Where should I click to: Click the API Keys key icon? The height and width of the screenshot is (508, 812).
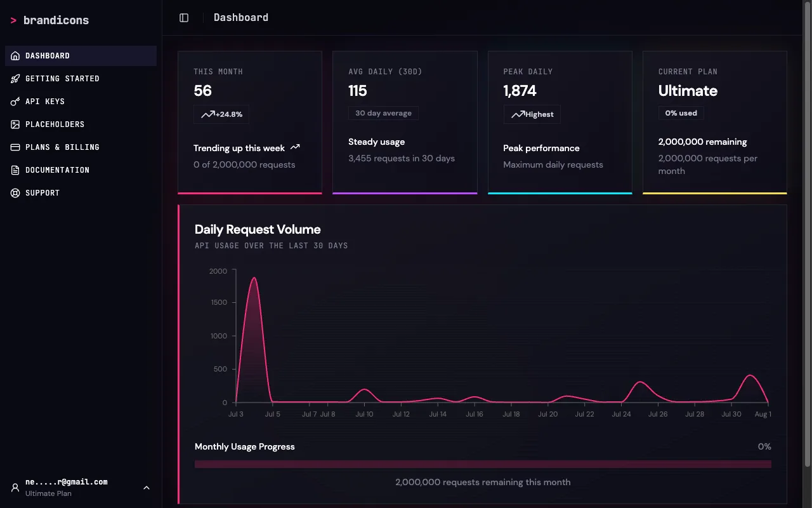point(15,102)
